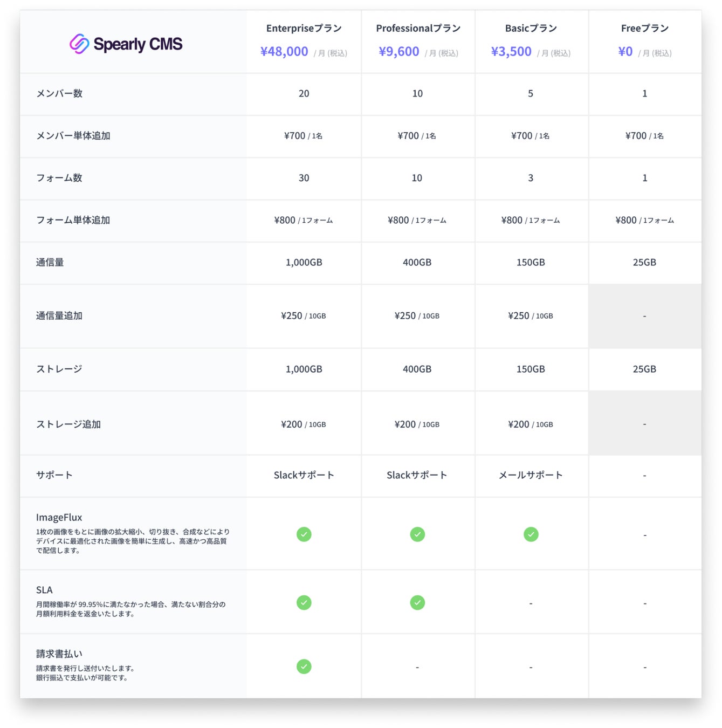The width and height of the screenshot is (722, 728).
Task: Click Professional ¥800 form add-on price
Action: point(417,220)
